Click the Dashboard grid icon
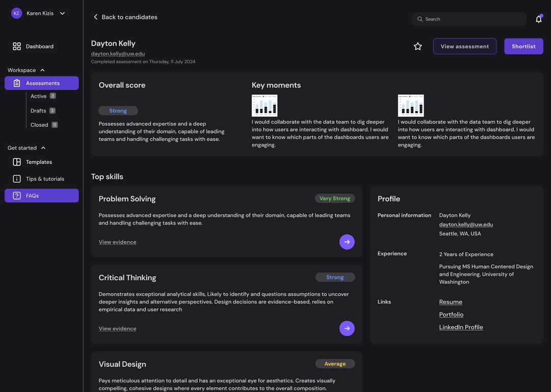Image resolution: width=551 pixels, height=392 pixels. coord(17,46)
